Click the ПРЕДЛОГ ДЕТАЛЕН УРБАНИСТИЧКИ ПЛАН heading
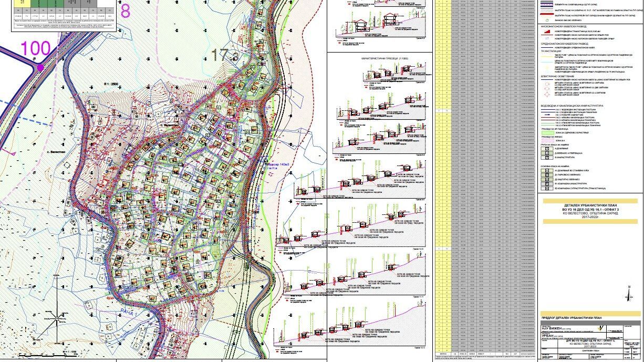Screen dimensions: 644x362 571,318
